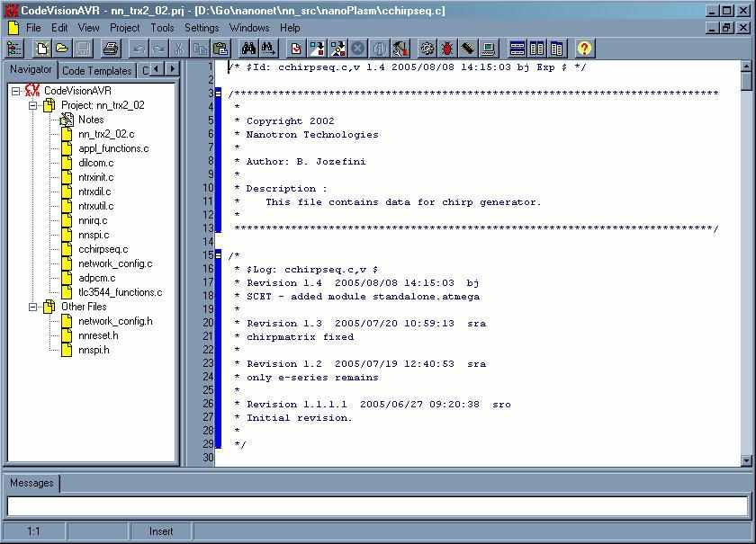The image size is (756, 544).
Task: Tile windows horizontally using the toolbar icon
Action: pyautogui.click(x=517, y=49)
